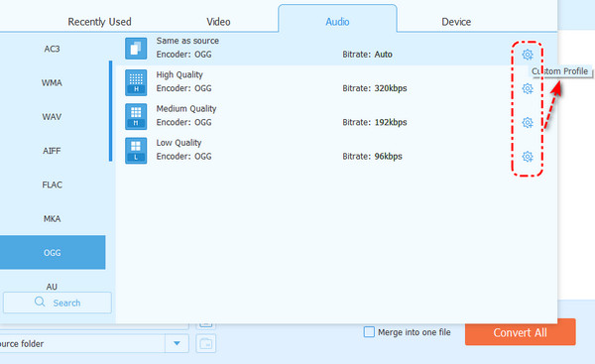The height and width of the screenshot is (364, 595).
Task: Select FLAC format in the list
Action: (52, 184)
